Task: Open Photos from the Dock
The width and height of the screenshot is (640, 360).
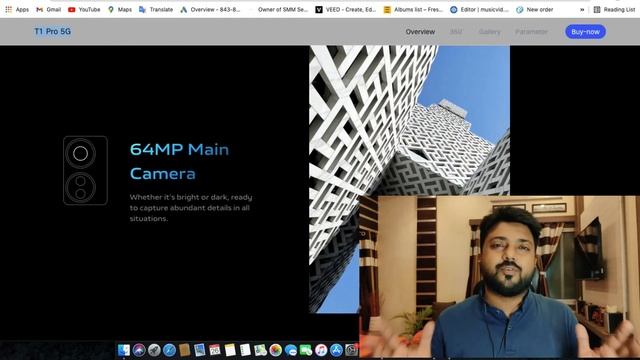Action: [276, 350]
